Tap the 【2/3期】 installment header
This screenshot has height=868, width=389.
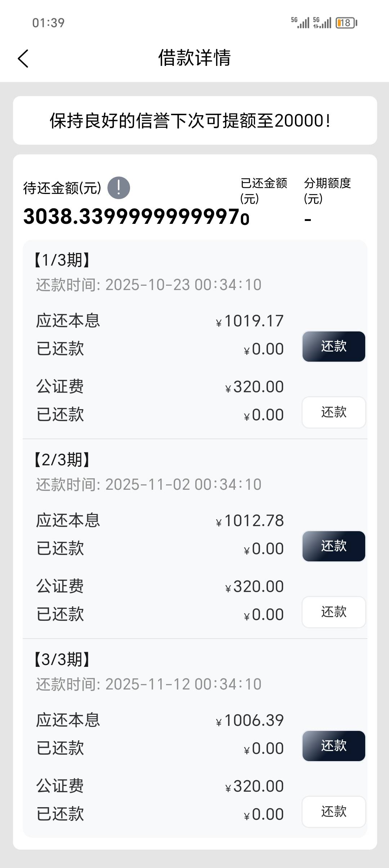coord(62,460)
